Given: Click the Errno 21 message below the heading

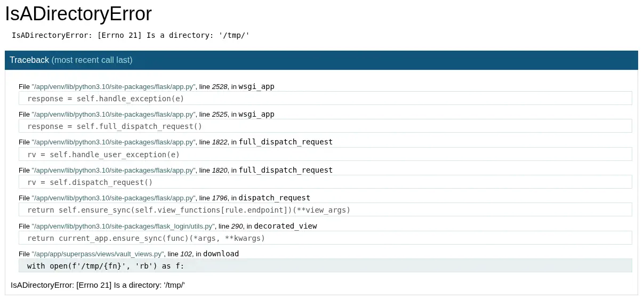Looking at the screenshot, I should coord(131,35).
